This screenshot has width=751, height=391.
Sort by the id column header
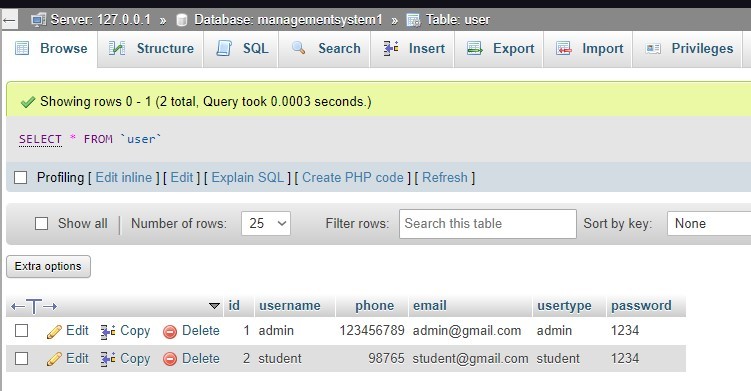pyautogui.click(x=234, y=306)
